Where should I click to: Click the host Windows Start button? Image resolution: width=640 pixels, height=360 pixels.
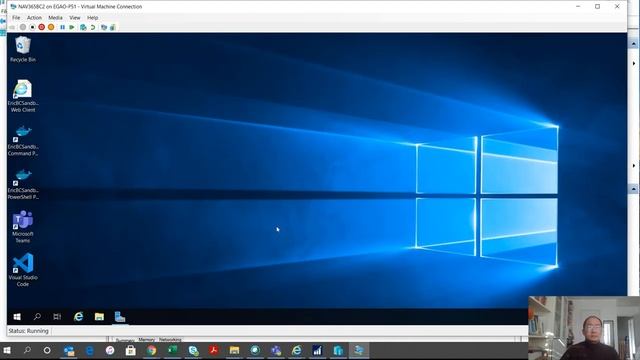(7, 350)
